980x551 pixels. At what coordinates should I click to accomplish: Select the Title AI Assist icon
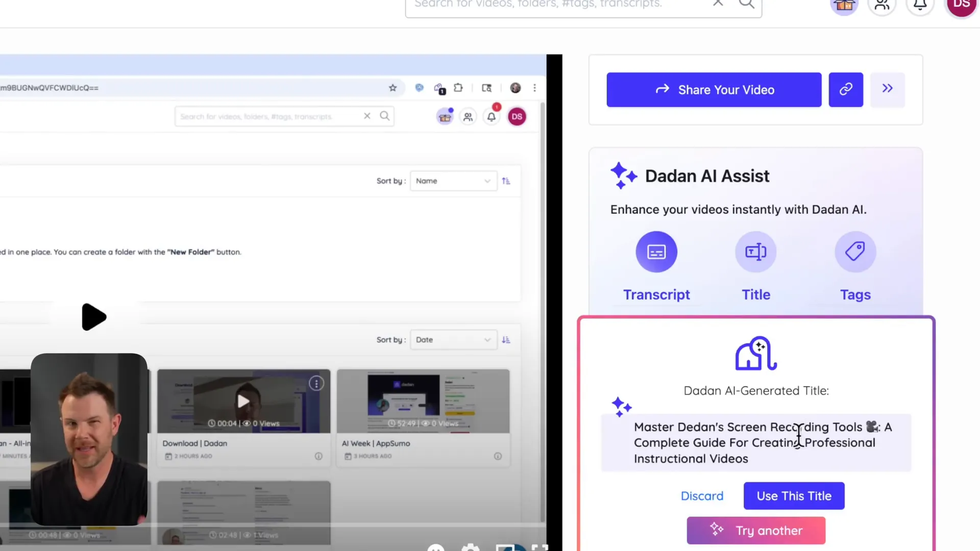(755, 252)
